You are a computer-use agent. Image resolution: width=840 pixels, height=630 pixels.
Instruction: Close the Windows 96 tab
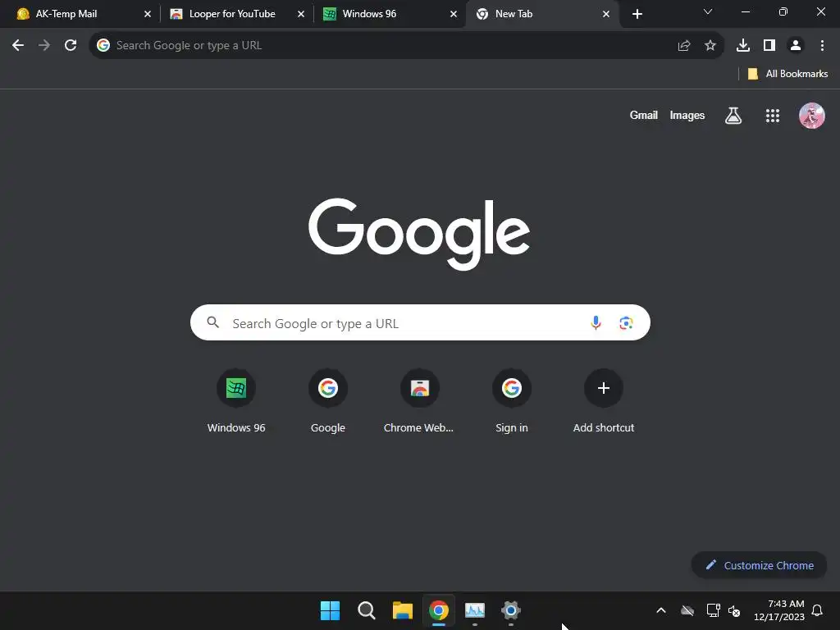coord(454,14)
